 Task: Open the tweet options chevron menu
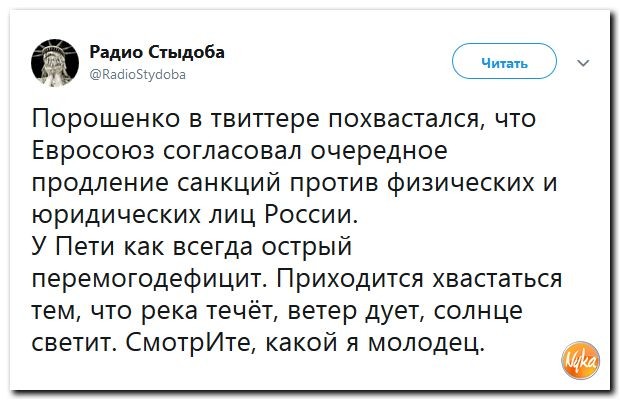click(585, 62)
